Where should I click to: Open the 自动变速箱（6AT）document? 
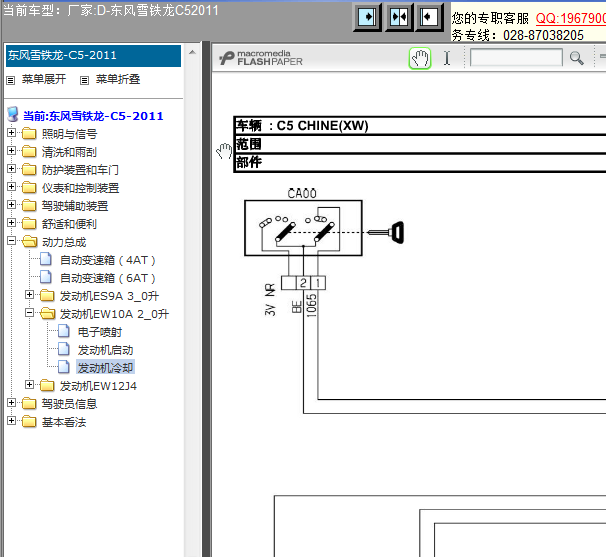pos(108,278)
